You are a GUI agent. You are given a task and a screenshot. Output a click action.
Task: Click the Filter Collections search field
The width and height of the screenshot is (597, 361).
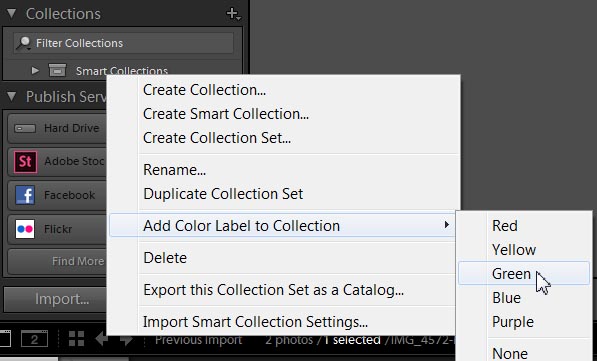coord(123,43)
